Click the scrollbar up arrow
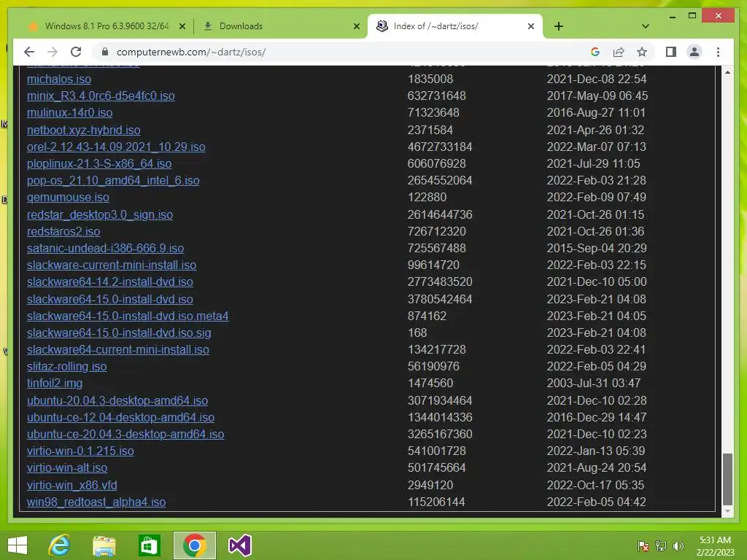The height and width of the screenshot is (560, 747). pyautogui.click(x=727, y=72)
